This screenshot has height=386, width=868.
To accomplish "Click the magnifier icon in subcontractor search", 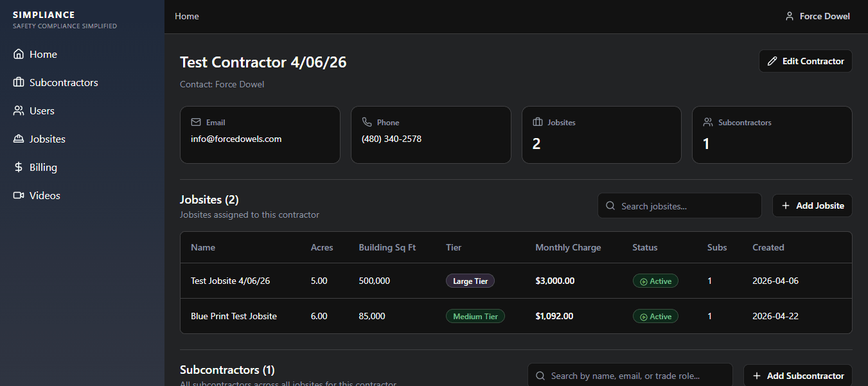I will click(540, 376).
